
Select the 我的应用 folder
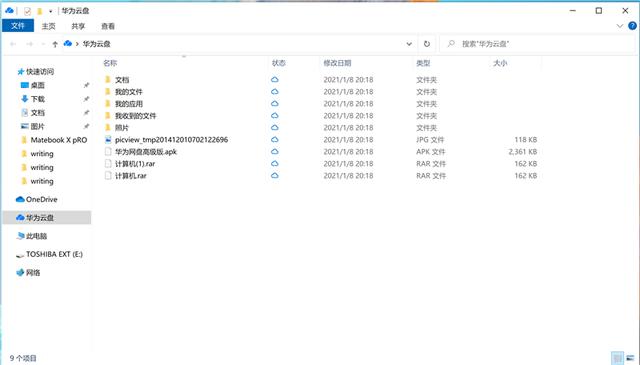click(129, 104)
